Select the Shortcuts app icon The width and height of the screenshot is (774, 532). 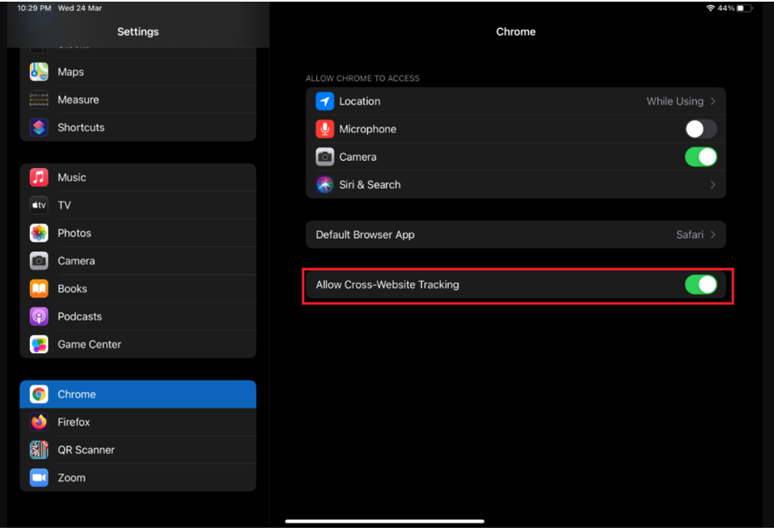pyautogui.click(x=39, y=128)
